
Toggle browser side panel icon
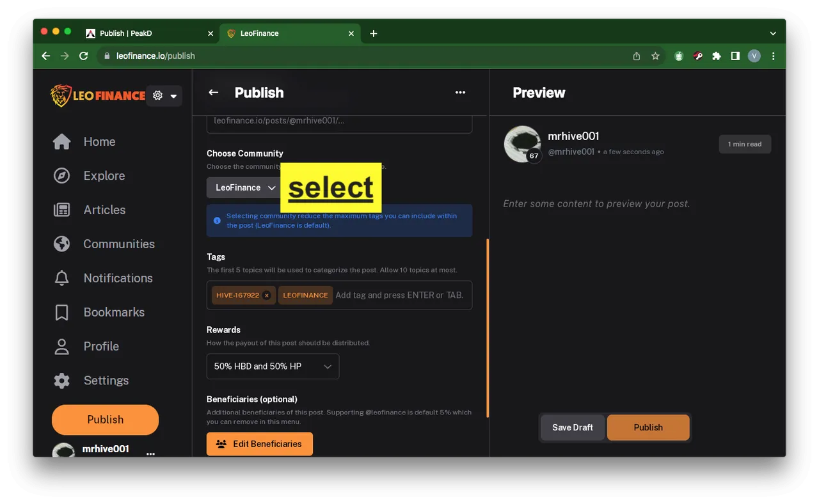click(735, 56)
